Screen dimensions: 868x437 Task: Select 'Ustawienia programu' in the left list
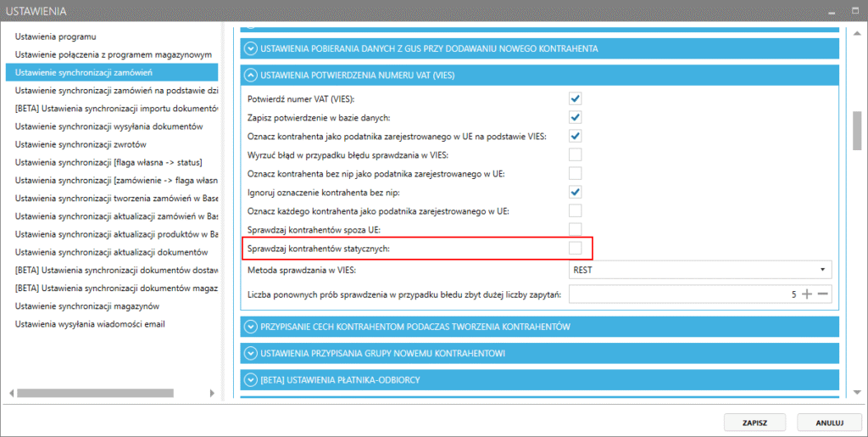click(x=56, y=37)
